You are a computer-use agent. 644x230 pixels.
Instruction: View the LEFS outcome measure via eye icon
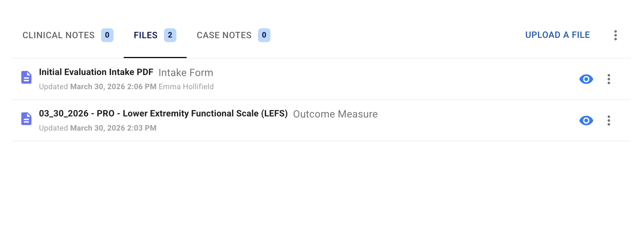(x=586, y=121)
